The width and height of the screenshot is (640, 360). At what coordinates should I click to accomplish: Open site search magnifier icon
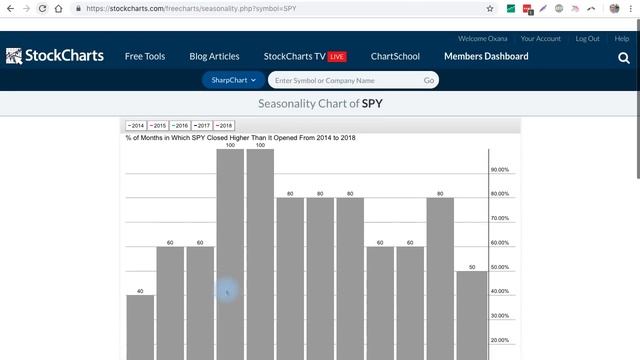[x=624, y=58]
